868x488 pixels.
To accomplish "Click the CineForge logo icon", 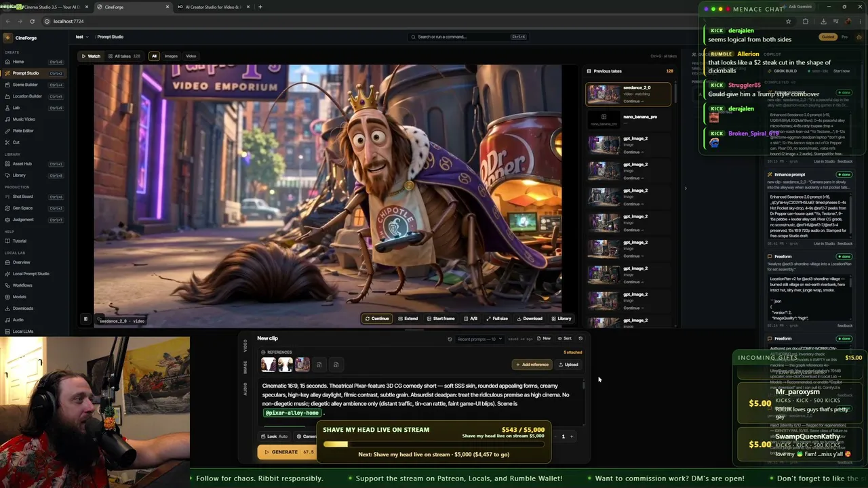I will click(8, 38).
